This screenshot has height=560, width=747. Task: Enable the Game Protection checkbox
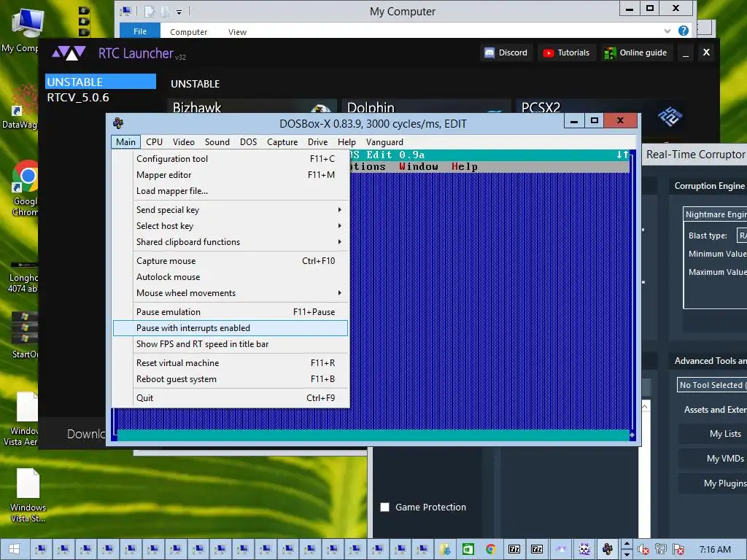click(x=384, y=507)
